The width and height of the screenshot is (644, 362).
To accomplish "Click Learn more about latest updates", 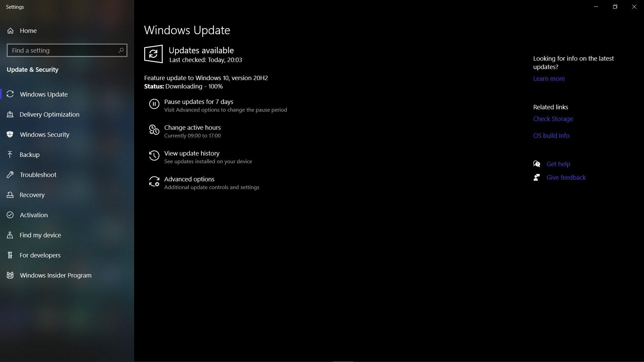I will point(549,79).
